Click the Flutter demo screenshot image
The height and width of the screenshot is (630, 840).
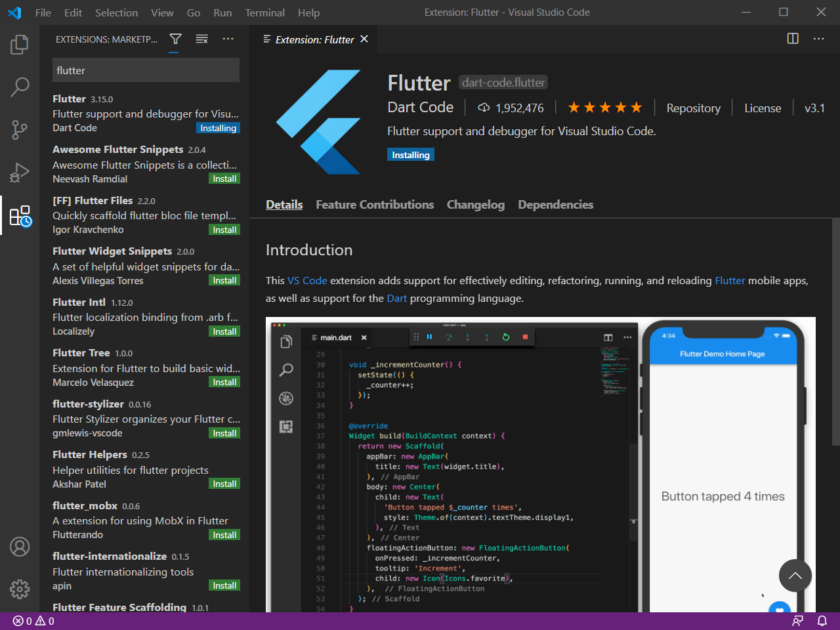(541, 465)
